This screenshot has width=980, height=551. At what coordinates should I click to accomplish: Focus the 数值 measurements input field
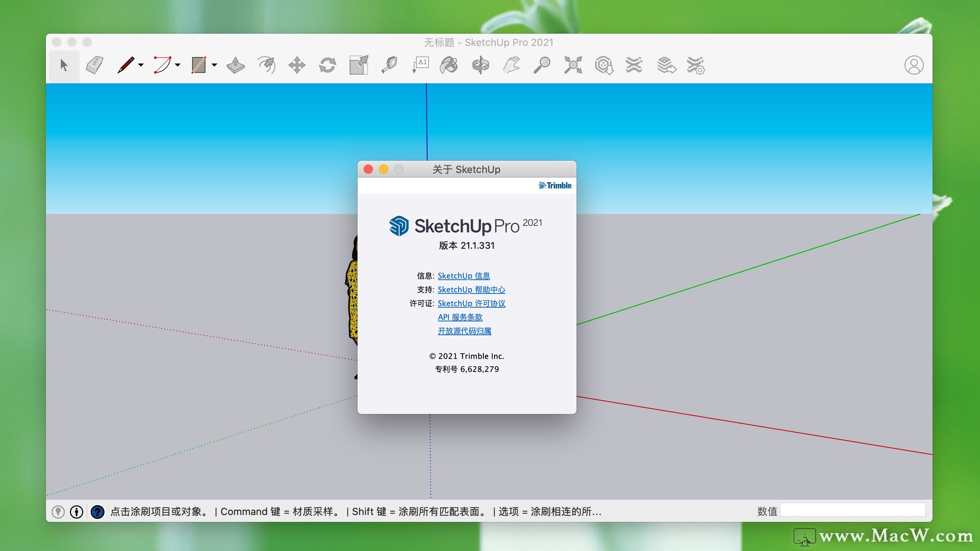(852, 510)
